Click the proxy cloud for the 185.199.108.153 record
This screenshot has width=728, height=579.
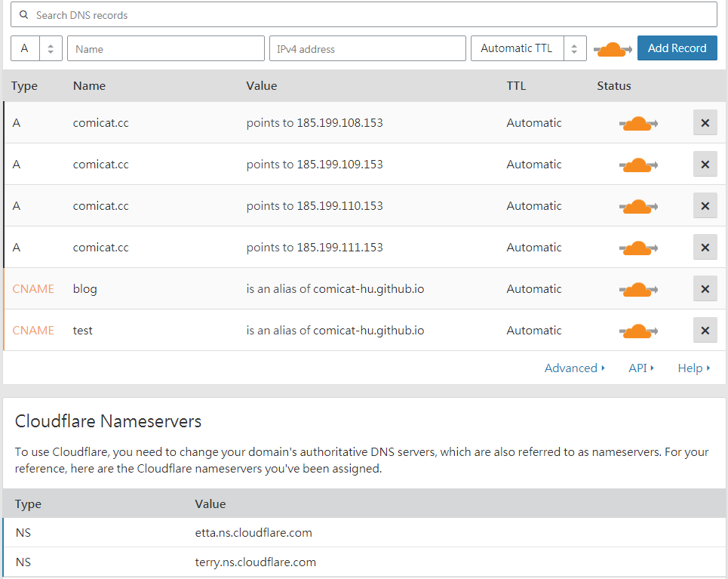638,122
